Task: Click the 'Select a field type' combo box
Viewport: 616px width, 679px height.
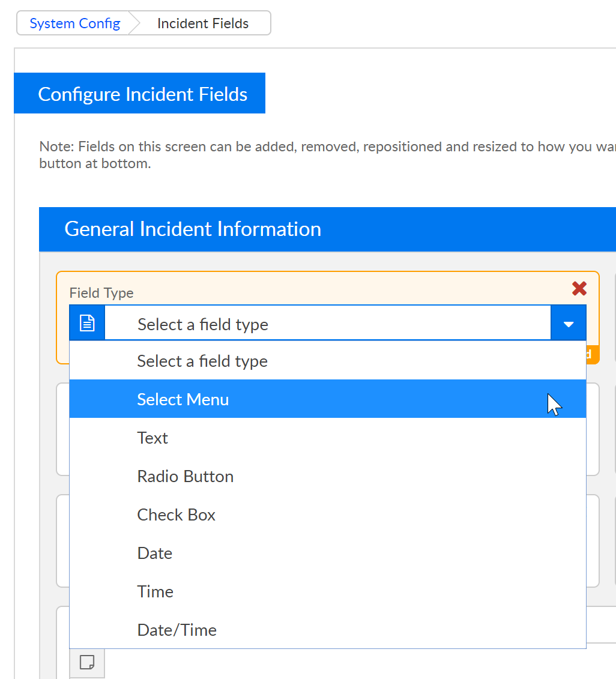Action: click(327, 324)
